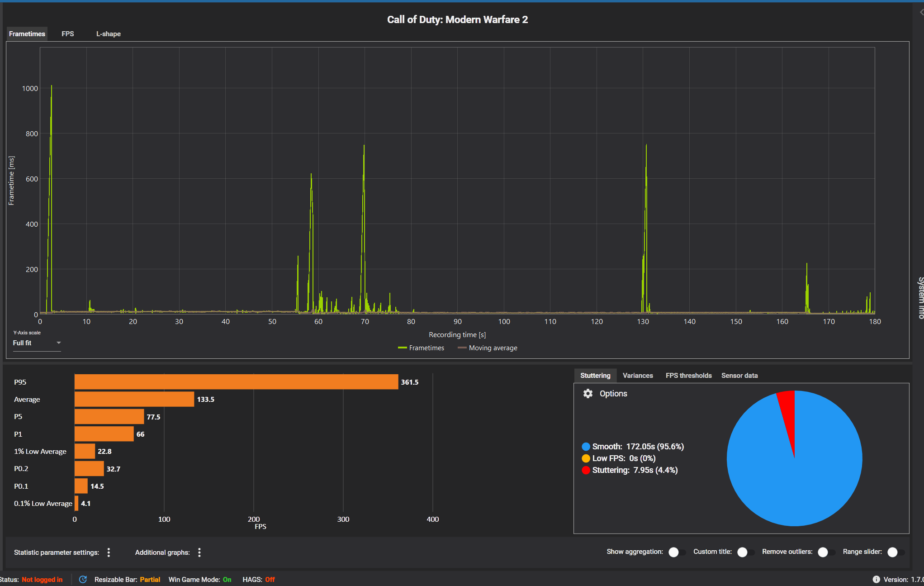Enable Remove outliers toggle

click(826, 552)
